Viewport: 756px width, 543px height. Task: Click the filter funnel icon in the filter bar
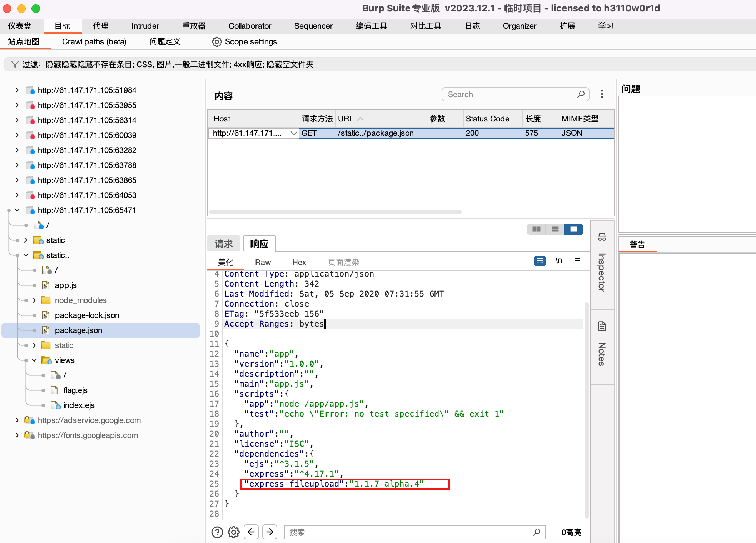tap(15, 64)
